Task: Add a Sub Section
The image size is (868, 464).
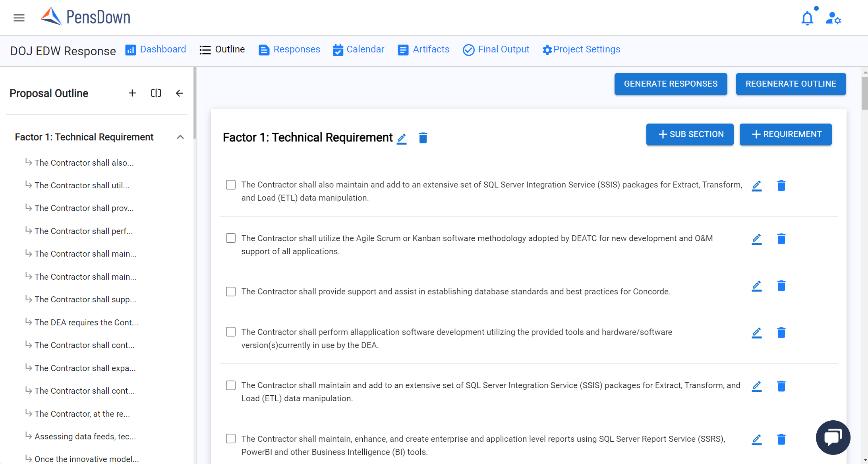Action: (690, 134)
